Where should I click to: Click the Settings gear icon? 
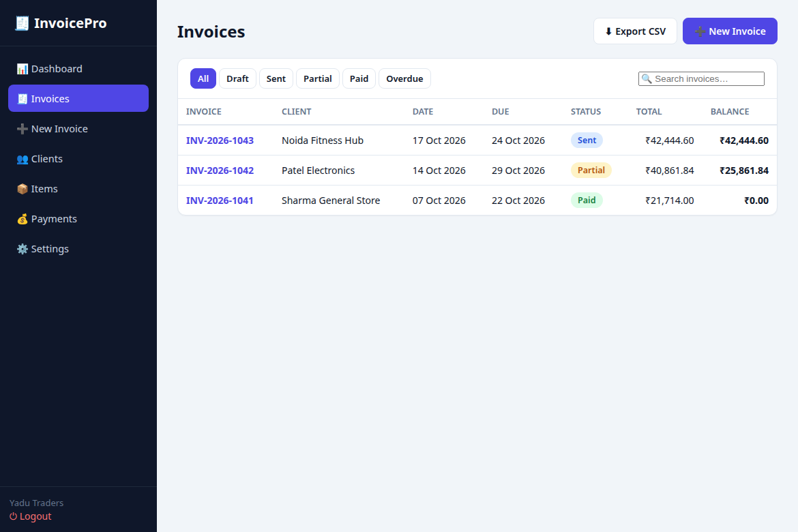[23, 249]
